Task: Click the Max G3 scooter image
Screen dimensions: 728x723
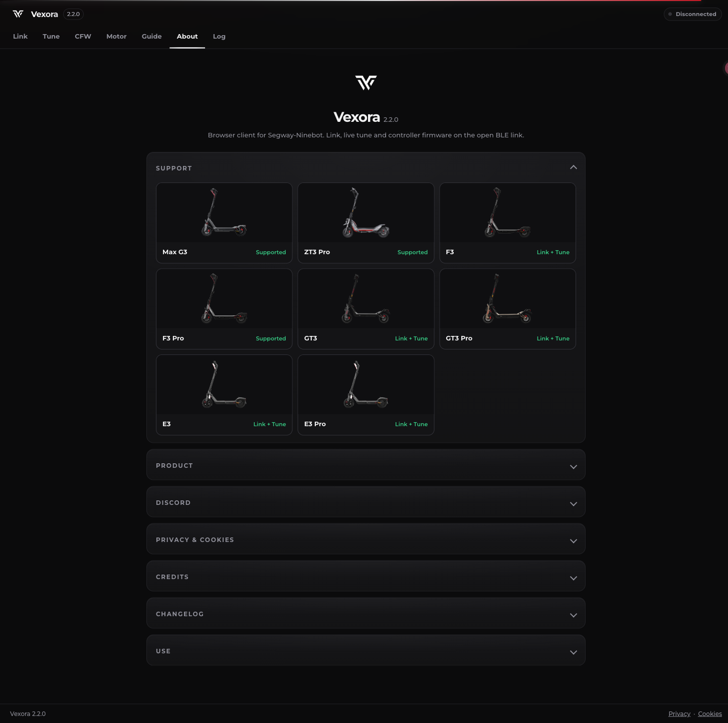Action: (224, 212)
